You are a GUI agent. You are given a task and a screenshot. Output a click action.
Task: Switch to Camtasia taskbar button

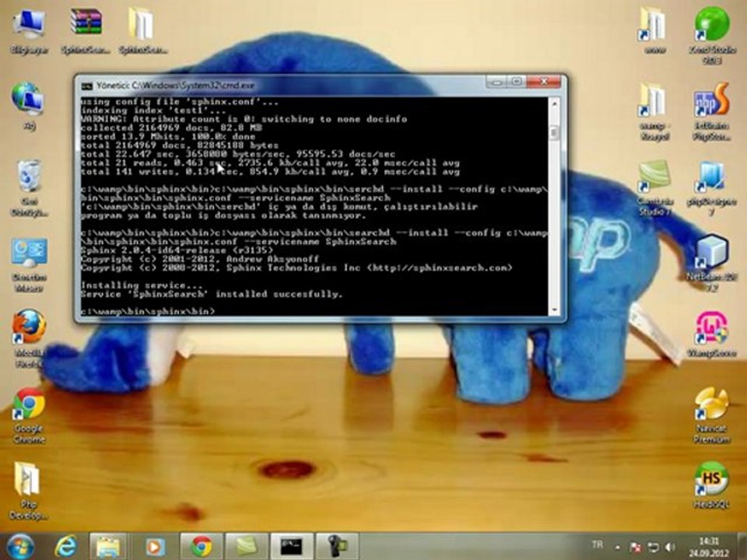pyautogui.click(x=247, y=546)
